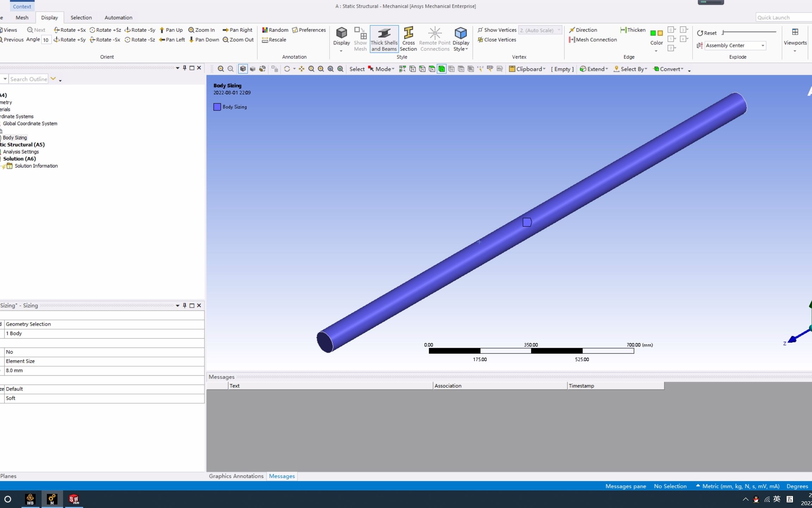Open the Assembly Center dropdown

click(763, 46)
